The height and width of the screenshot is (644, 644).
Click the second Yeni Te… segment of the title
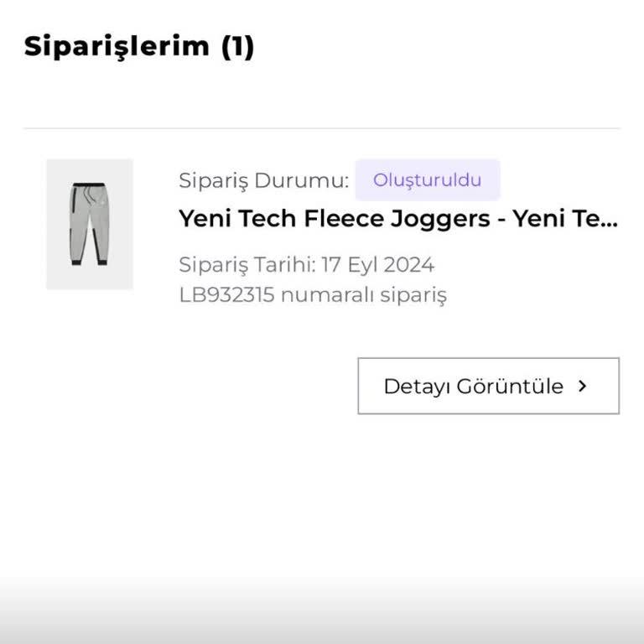tap(564, 219)
